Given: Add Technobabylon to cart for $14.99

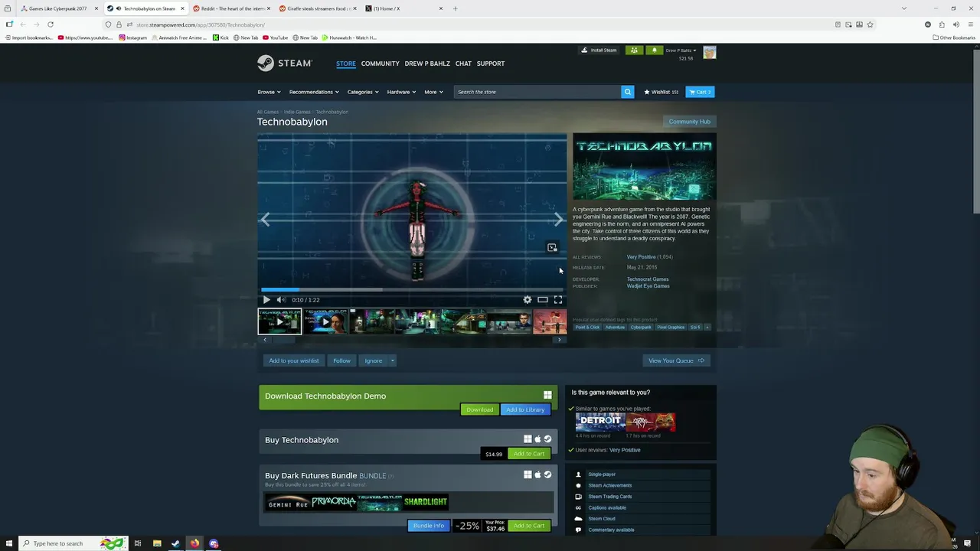Looking at the screenshot, I should [529, 454].
